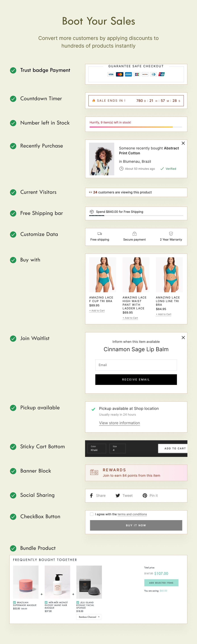The width and height of the screenshot is (197, 644).
Task: Open the Bamboo Charcoal variant dropdown
Action: [89, 617]
